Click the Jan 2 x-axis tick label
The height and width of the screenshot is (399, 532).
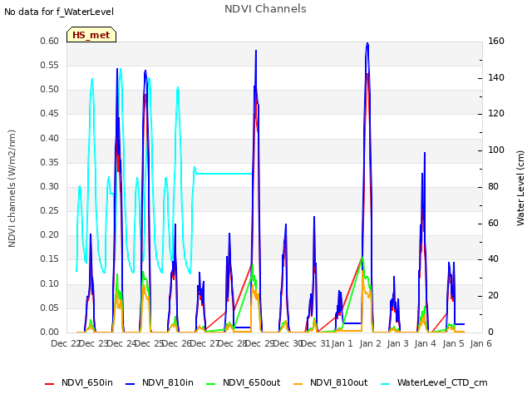[370, 343]
